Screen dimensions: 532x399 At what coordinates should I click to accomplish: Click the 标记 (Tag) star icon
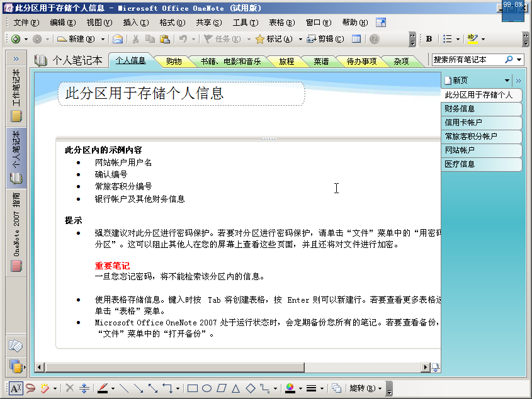tap(259, 39)
